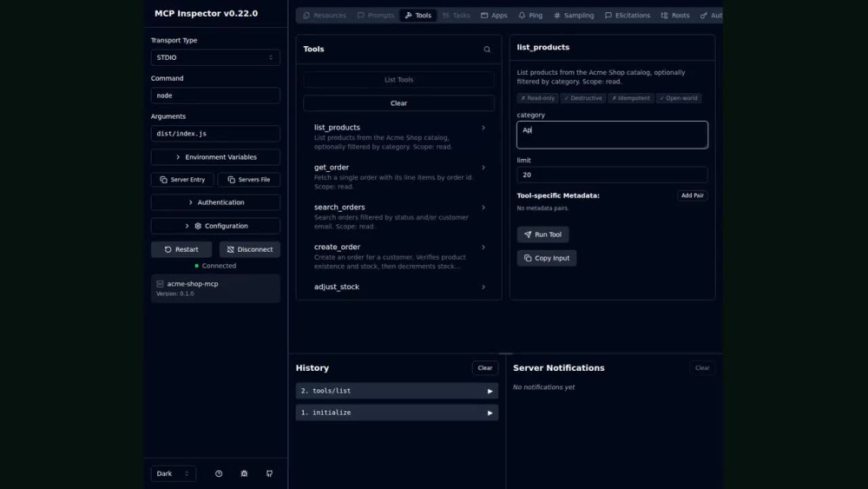Open adjust_stock tool chevron
Image resolution: width=868 pixels, height=489 pixels.
click(483, 287)
